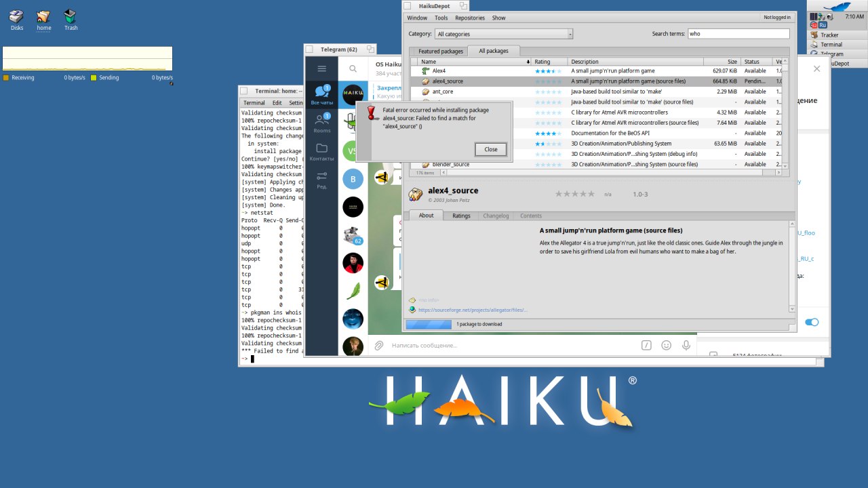The width and height of the screenshot is (868, 488).
Task: Open HaikuDepot Window menu
Action: coord(417,18)
